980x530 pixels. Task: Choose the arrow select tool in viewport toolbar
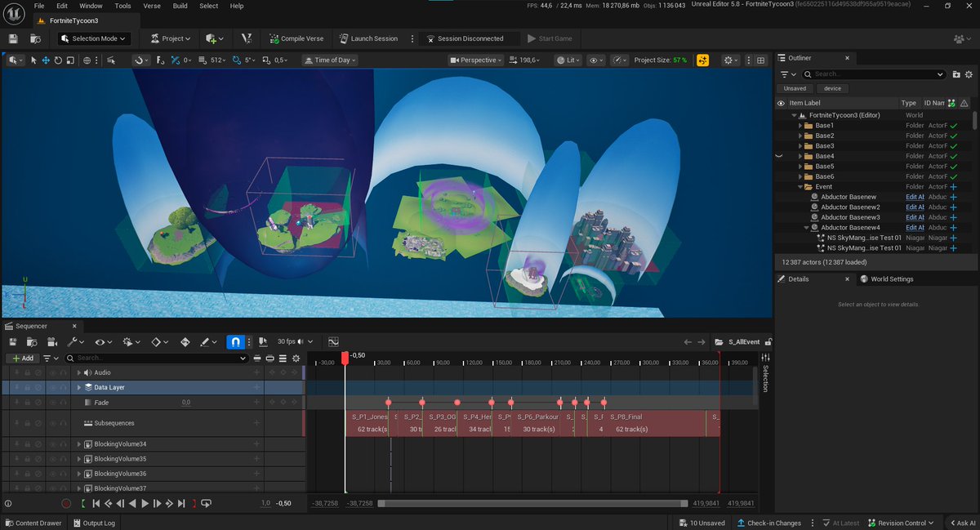[33, 60]
